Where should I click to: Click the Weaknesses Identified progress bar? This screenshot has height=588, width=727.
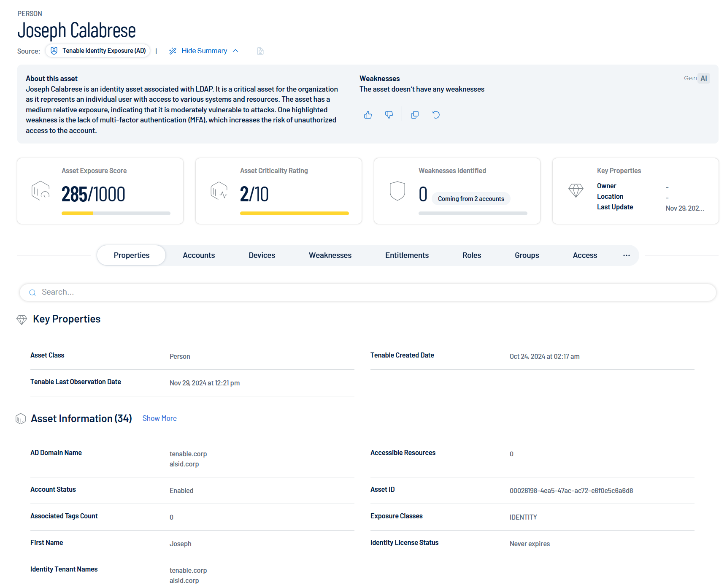click(x=473, y=214)
